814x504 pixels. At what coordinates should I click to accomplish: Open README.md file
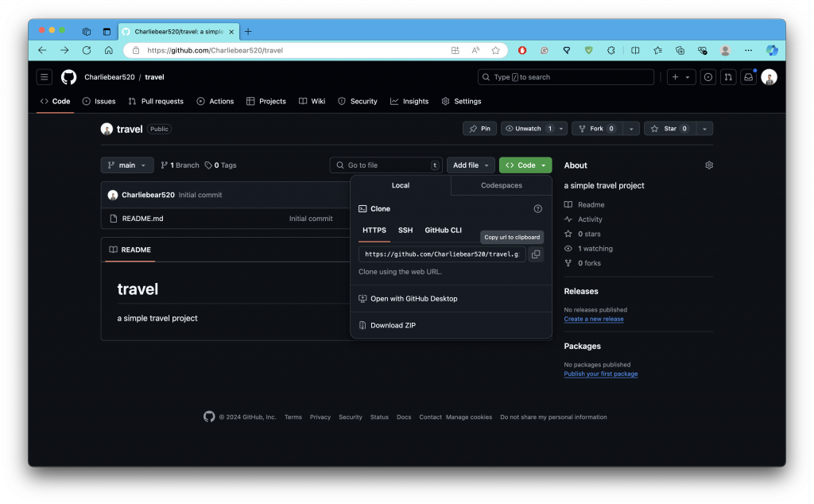click(x=143, y=219)
